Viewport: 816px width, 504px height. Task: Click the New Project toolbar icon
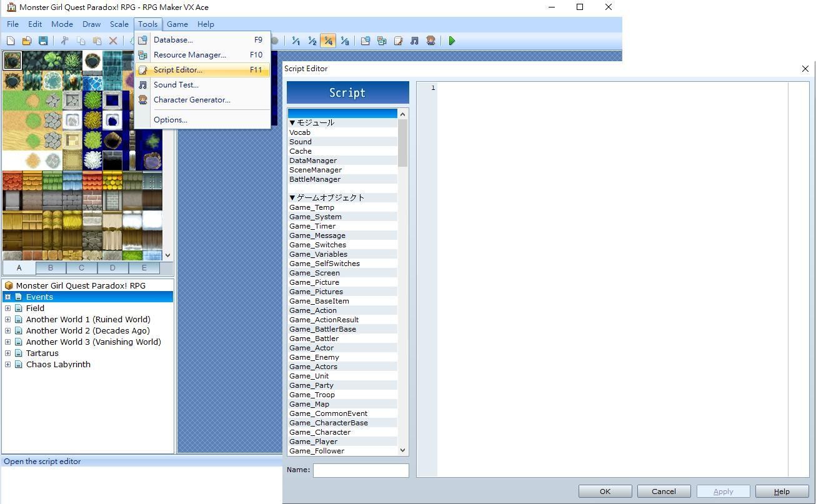tap(11, 41)
